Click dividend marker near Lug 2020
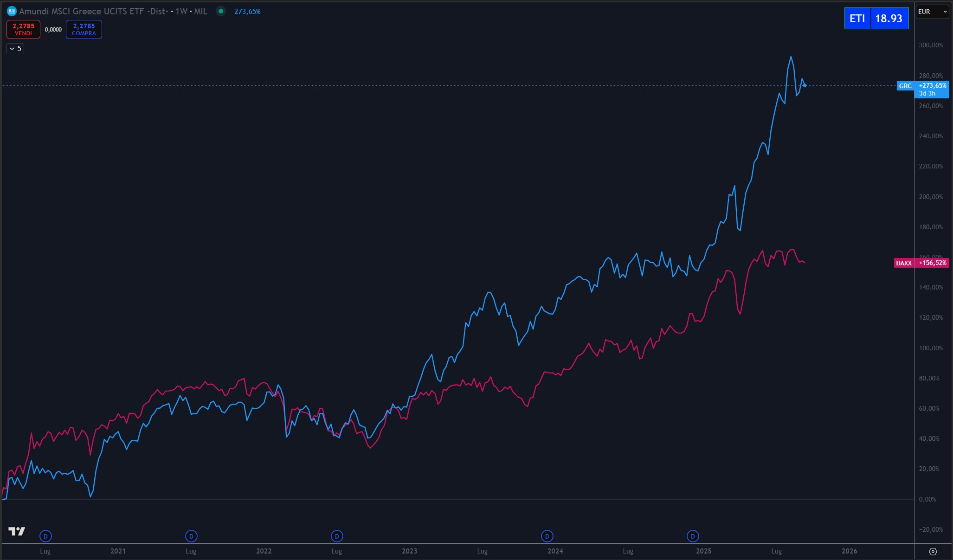The width and height of the screenshot is (953, 560). (x=45, y=536)
